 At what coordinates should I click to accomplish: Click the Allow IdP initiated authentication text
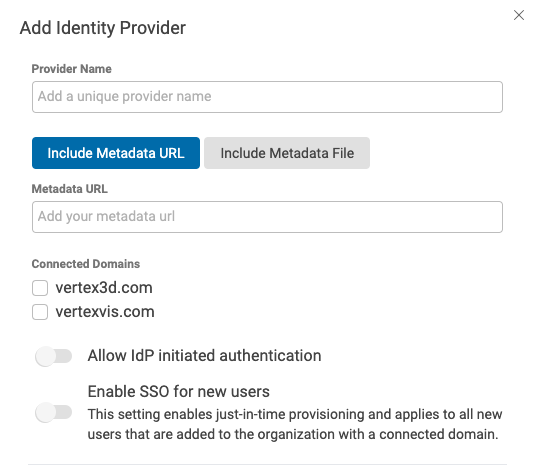[204, 356]
